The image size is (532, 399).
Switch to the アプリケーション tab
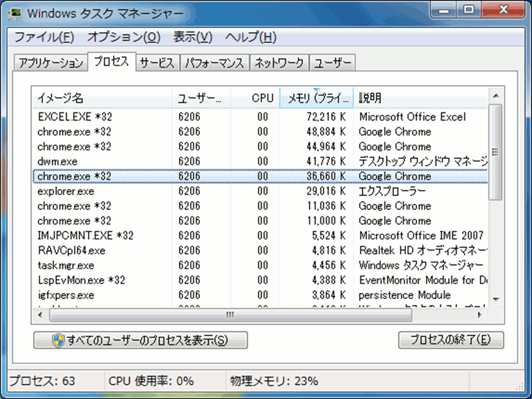[50, 63]
